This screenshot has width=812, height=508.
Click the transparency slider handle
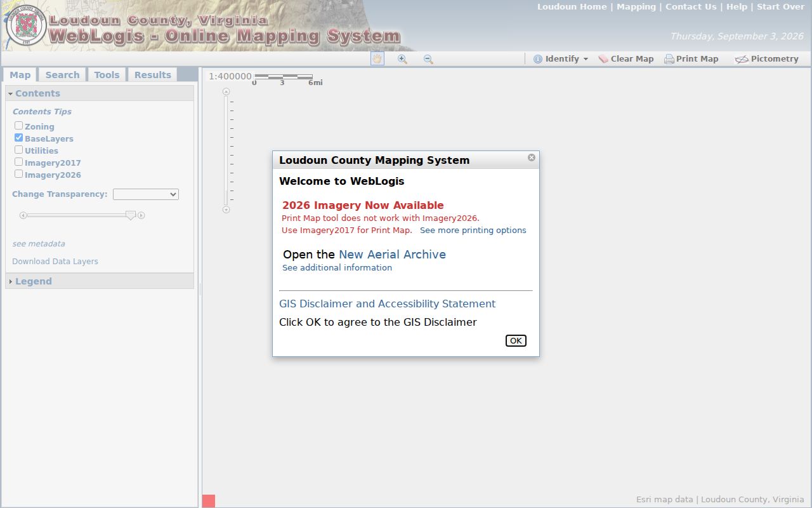pos(131,216)
